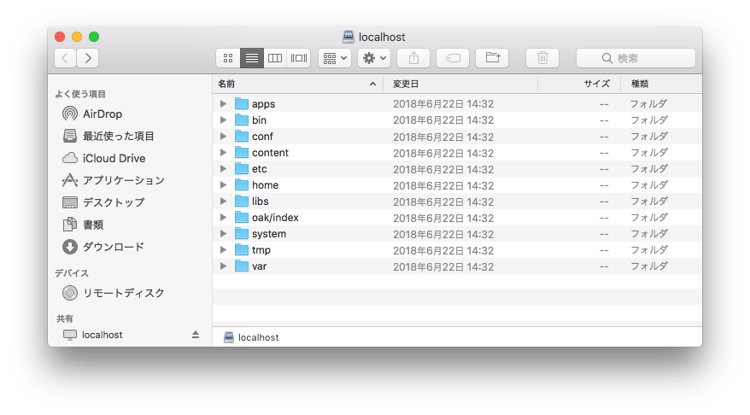
Task: Go back with the left chevron
Action: point(66,58)
